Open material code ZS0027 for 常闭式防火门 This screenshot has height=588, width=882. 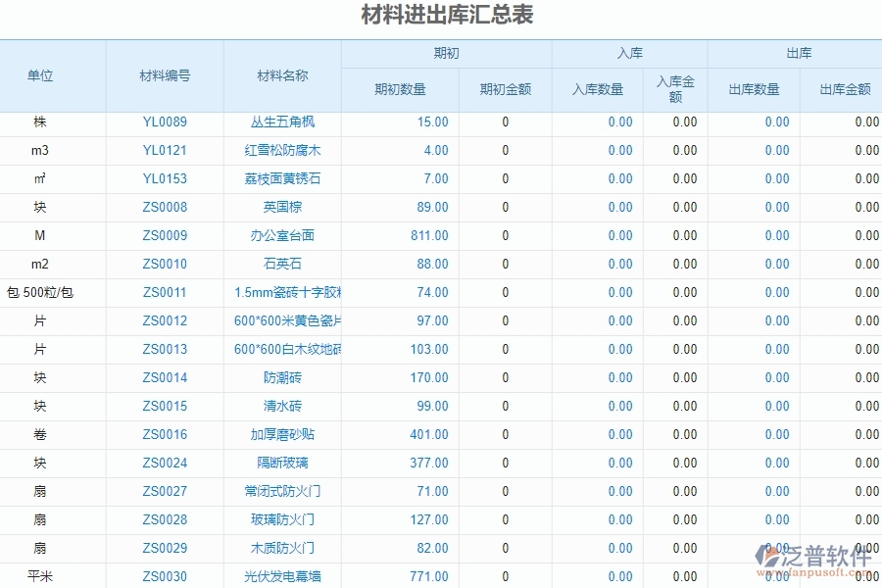pyautogui.click(x=164, y=491)
